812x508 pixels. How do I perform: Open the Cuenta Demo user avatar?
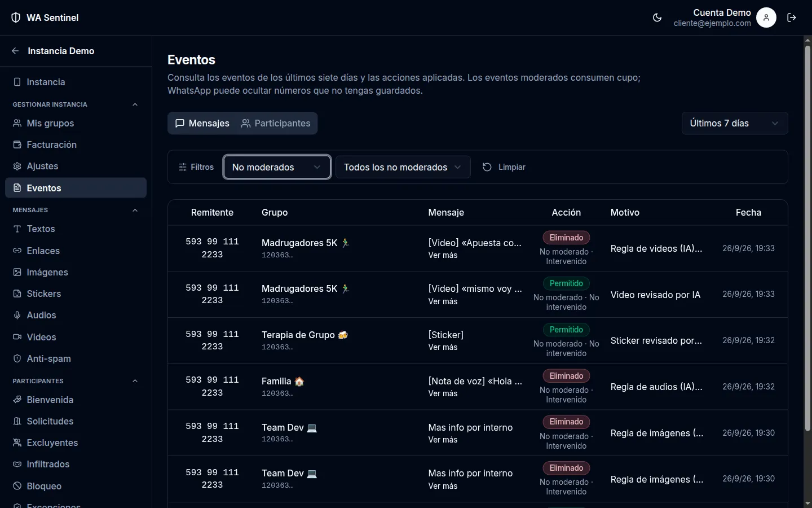[x=766, y=17]
